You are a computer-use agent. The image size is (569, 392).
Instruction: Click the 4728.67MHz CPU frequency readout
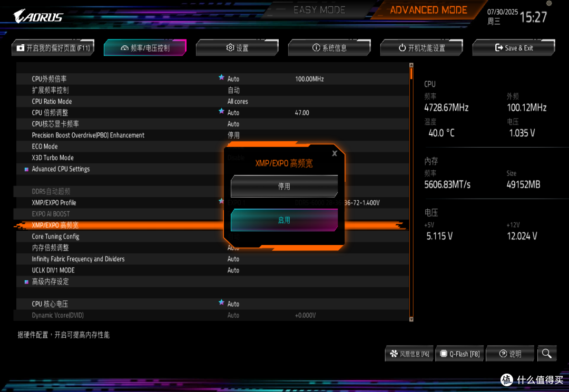tap(446, 107)
